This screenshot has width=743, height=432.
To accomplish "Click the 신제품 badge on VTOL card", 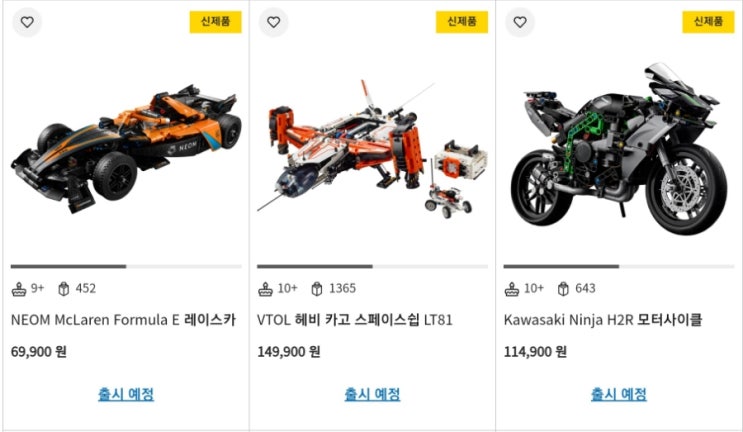I will pyautogui.click(x=462, y=22).
